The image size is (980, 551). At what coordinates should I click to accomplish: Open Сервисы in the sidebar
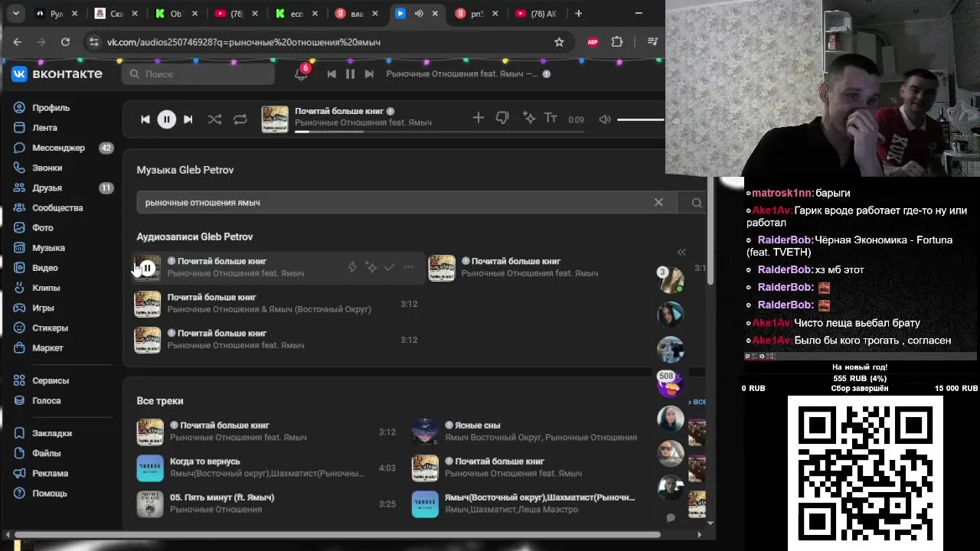tap(51, 380)
